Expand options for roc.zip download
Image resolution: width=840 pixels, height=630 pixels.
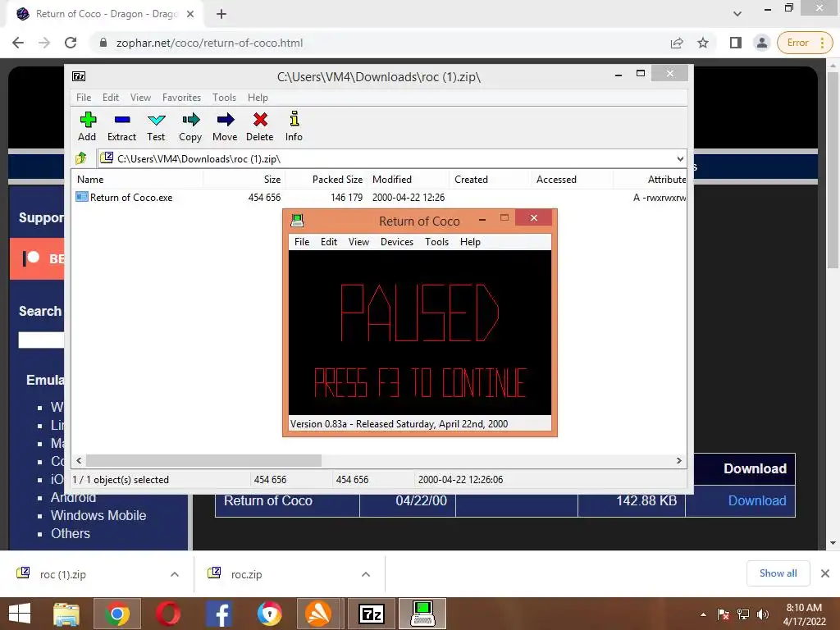[x=366, y=574]
